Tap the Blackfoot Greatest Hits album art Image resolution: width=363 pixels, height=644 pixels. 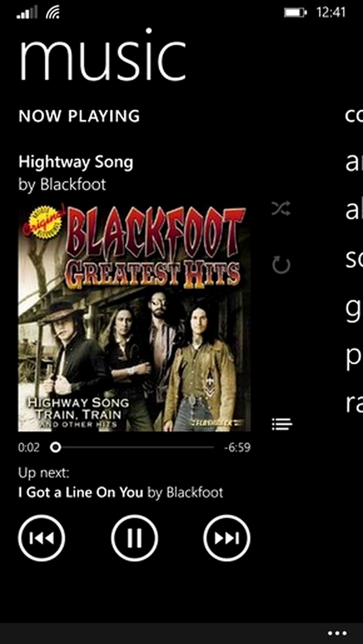coord(135,318)
